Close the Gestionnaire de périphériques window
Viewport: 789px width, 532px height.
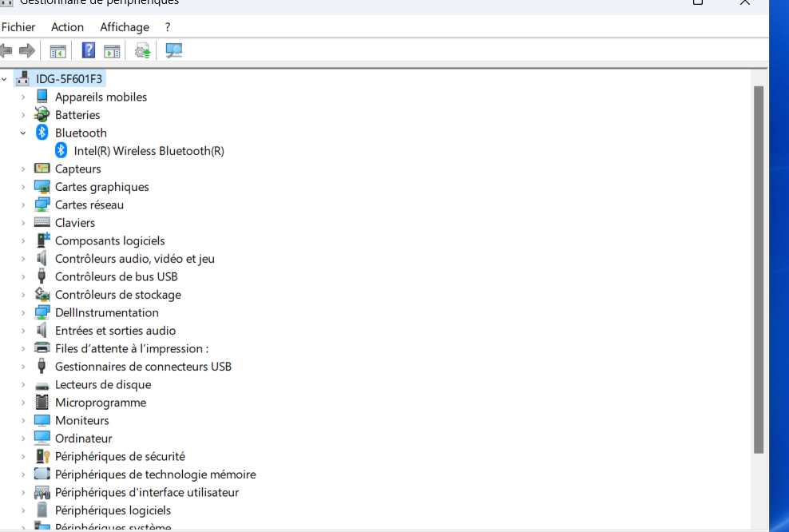[745, 2]
